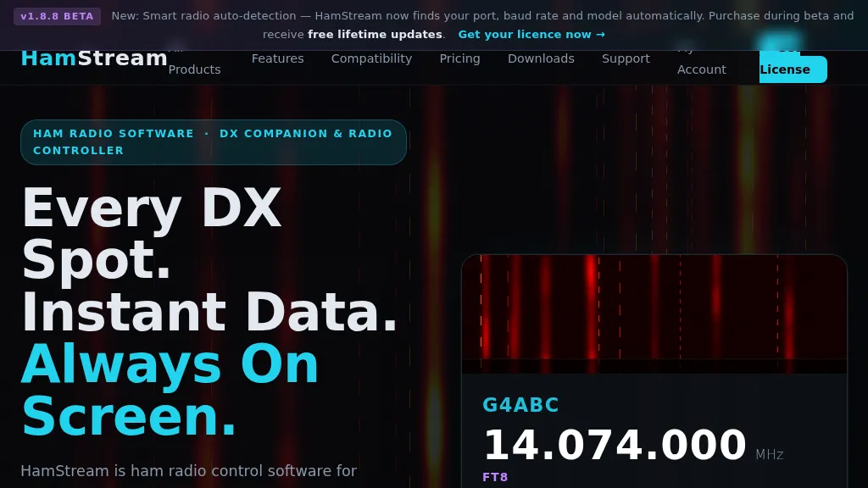
Task: Click the 'Every DX Spot.' heading
Action: point(151,234)
